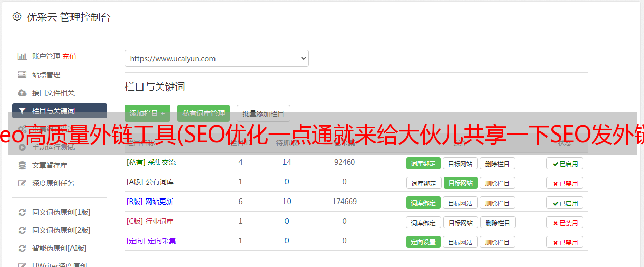Click 词库绑定 for the 行业词库 row
This screenshot has height=267, width=644.
tap(423, 222)
